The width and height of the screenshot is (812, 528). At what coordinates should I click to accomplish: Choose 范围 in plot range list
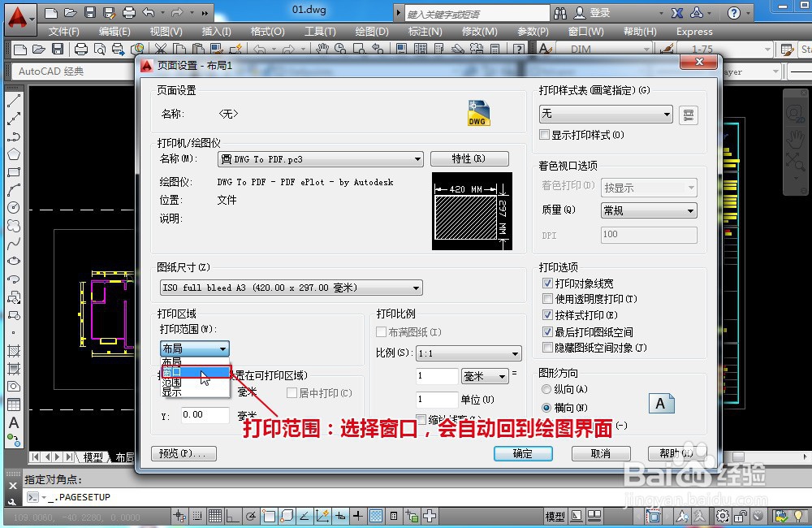[x=195, y=383]
